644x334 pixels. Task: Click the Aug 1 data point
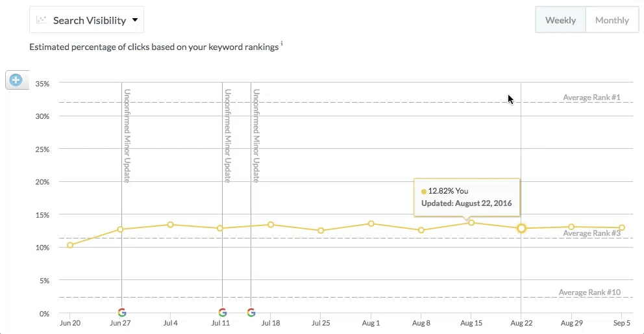[x=371, y=224]
